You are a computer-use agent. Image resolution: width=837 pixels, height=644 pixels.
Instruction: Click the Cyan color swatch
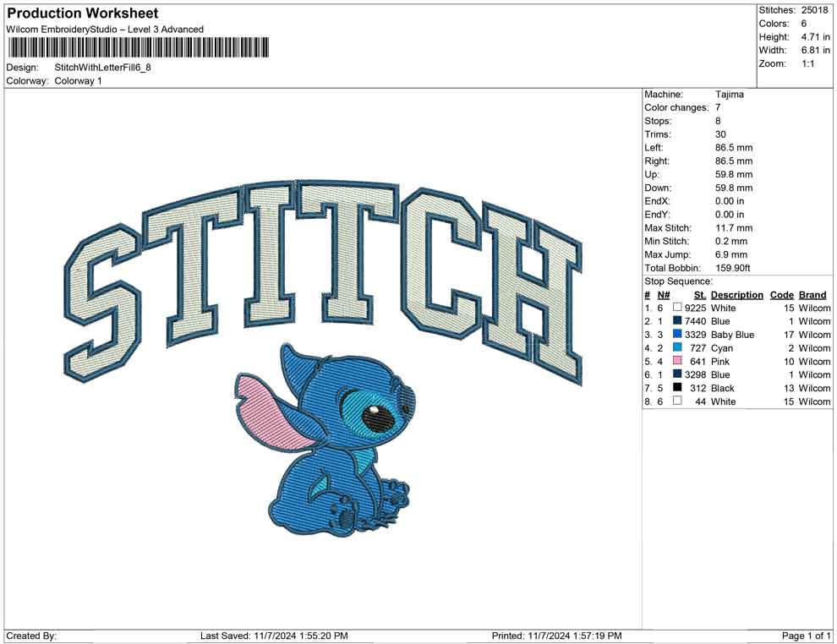point(677,347)
